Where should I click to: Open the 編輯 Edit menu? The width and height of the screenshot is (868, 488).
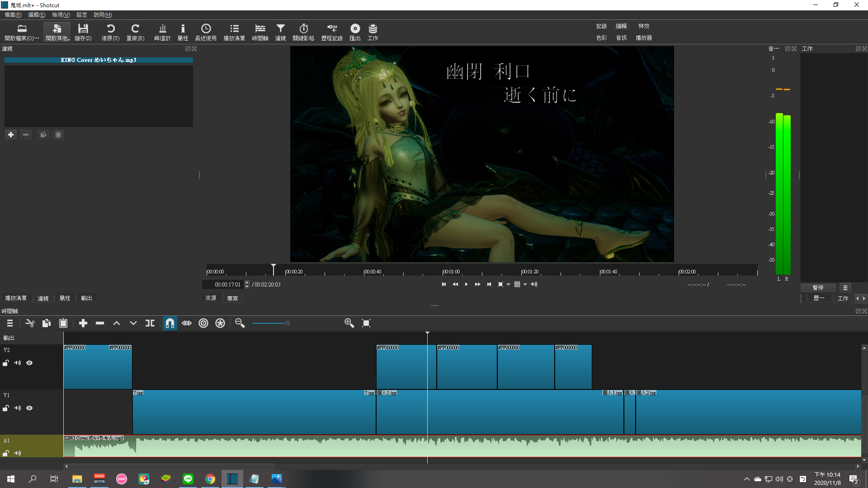[x=37, y=15]
